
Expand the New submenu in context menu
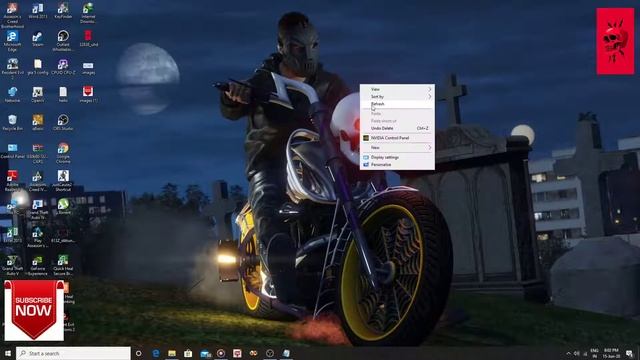397,147
